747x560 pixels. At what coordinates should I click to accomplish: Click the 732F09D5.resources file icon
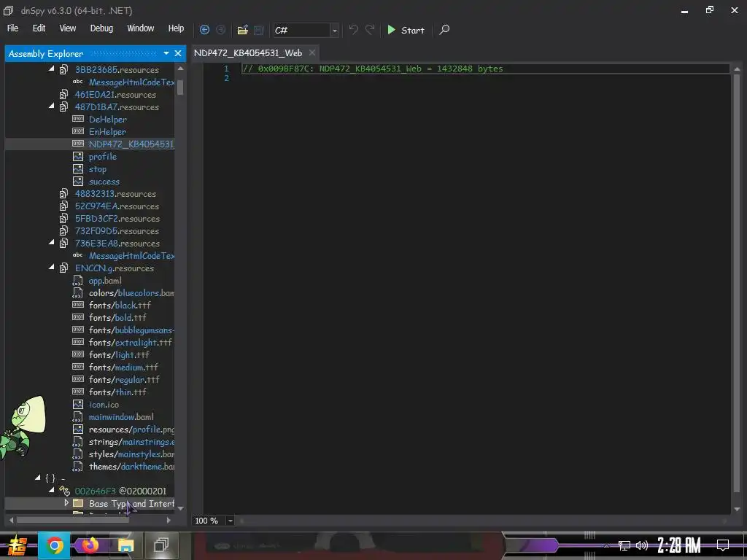click(x=64, y=230)
